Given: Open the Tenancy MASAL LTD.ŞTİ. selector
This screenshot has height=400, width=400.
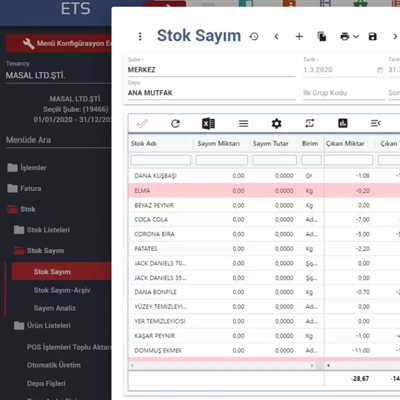Looking at the screenshot, I should click(59, 76).
